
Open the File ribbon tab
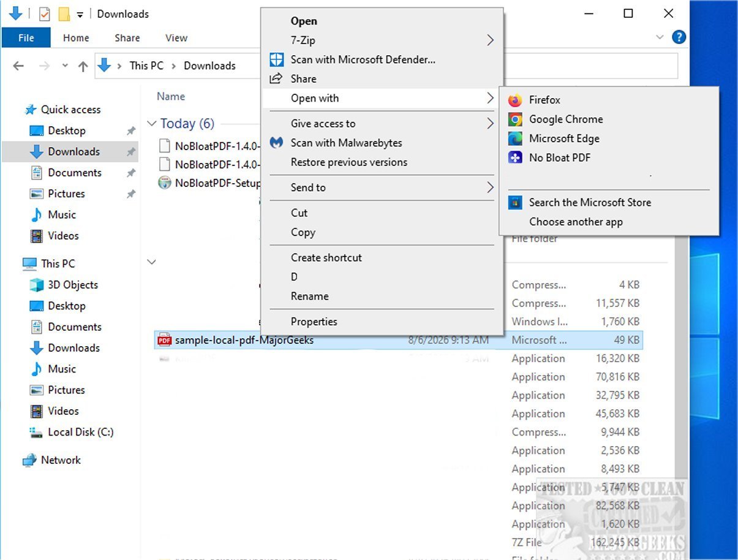26,38
